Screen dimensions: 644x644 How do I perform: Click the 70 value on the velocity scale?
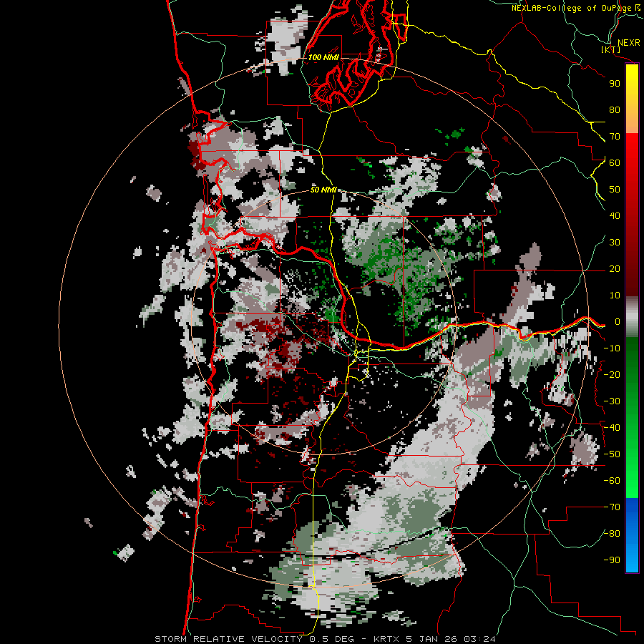(615, 137)
